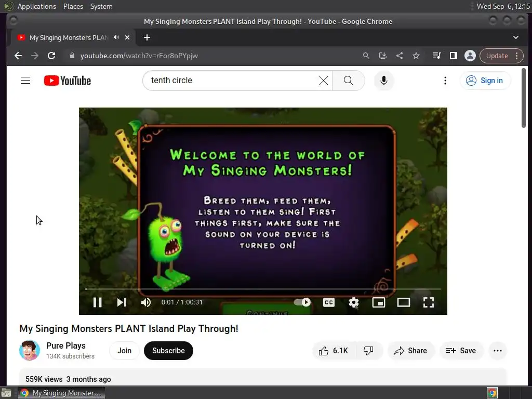Go to YouTube home via logo
Viewport: 532px width, 399px height.
[x=68, y=81]
